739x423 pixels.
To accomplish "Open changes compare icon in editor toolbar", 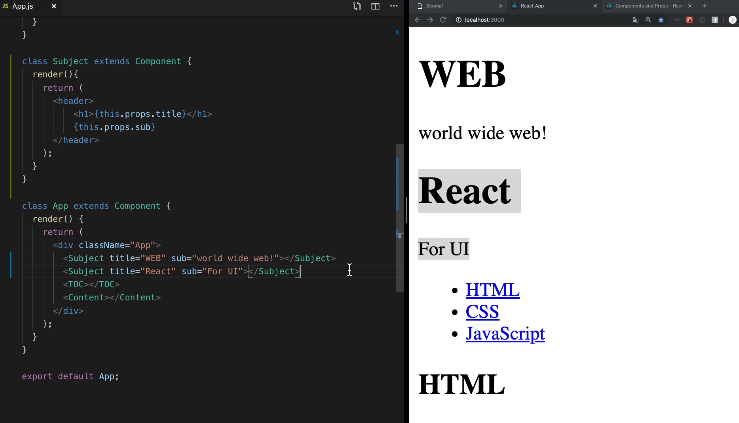I will pos(357,6).
